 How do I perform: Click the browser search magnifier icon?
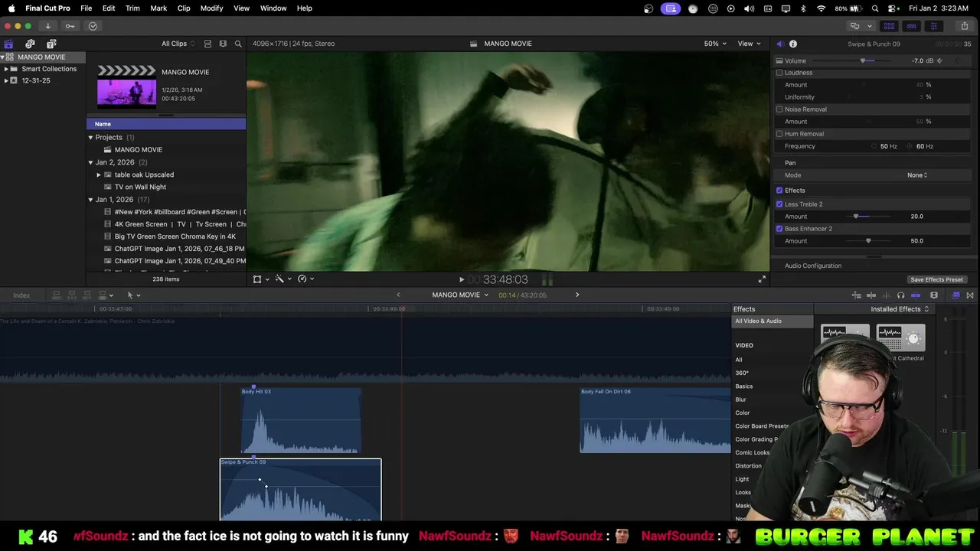(x=238, y=44)
